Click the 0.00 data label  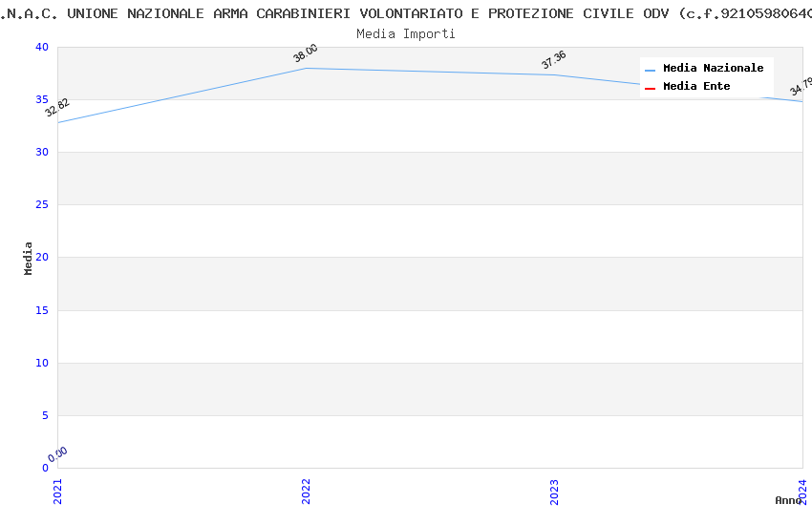(x=58, y=453)
